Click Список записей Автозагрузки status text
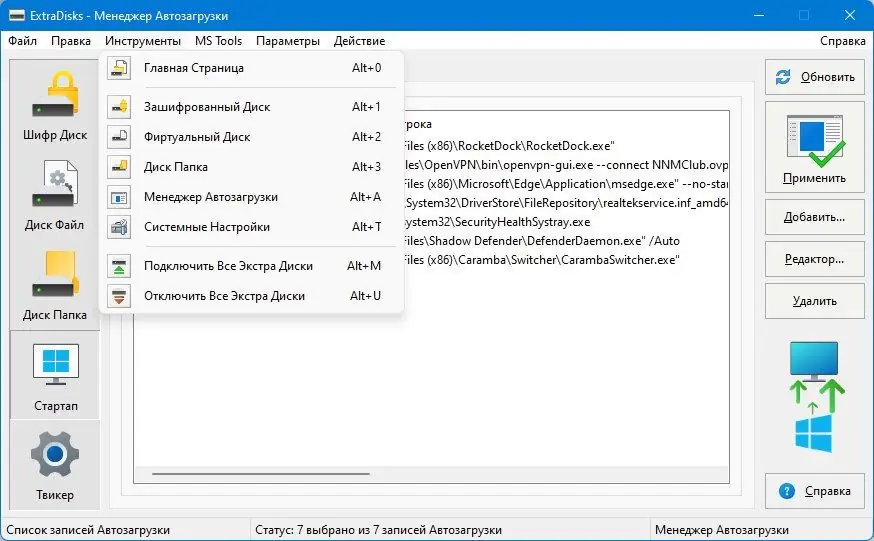Viewport: 874px width, 541px height. point(88,529)
